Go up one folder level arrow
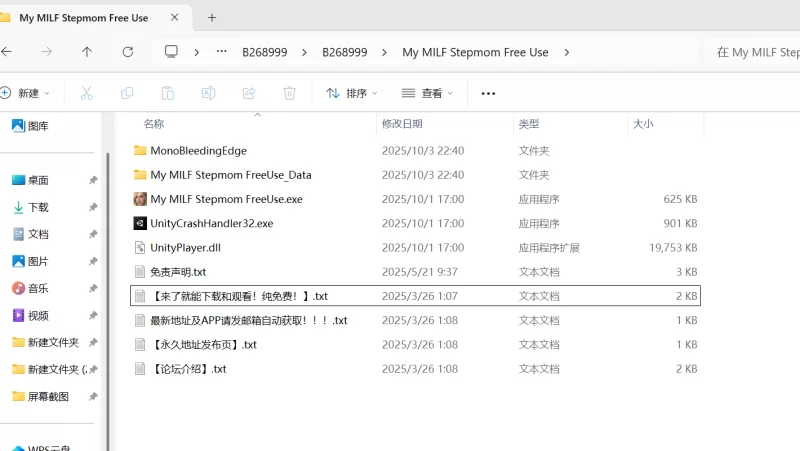The width and height of the screenshot is (800, 451). (x=87, y=52)
